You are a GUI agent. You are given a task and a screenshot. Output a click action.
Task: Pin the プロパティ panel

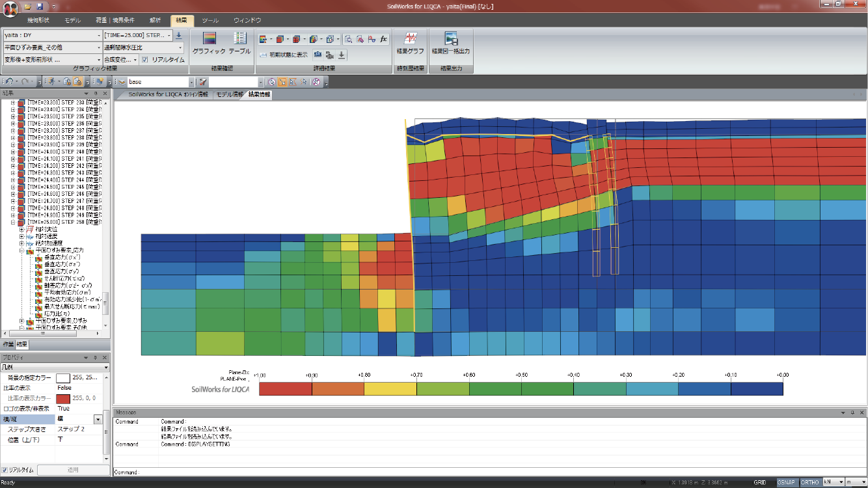(96, 358)
